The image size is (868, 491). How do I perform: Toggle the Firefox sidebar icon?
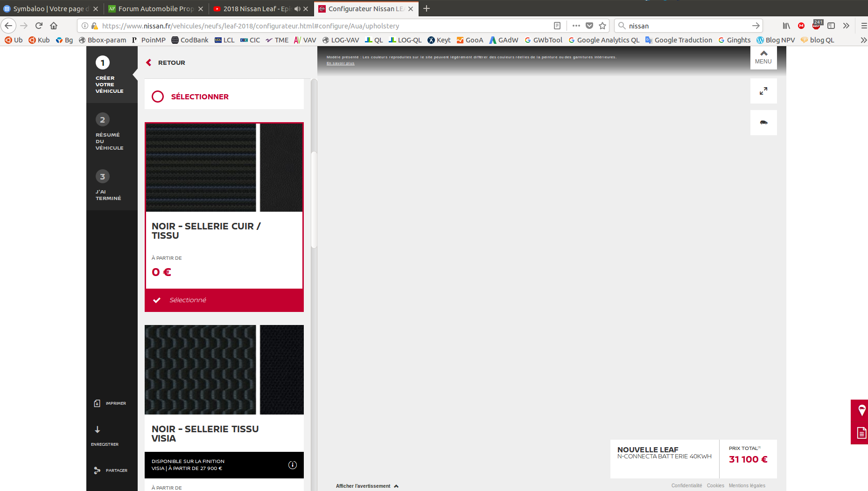[x=831, y=26]
